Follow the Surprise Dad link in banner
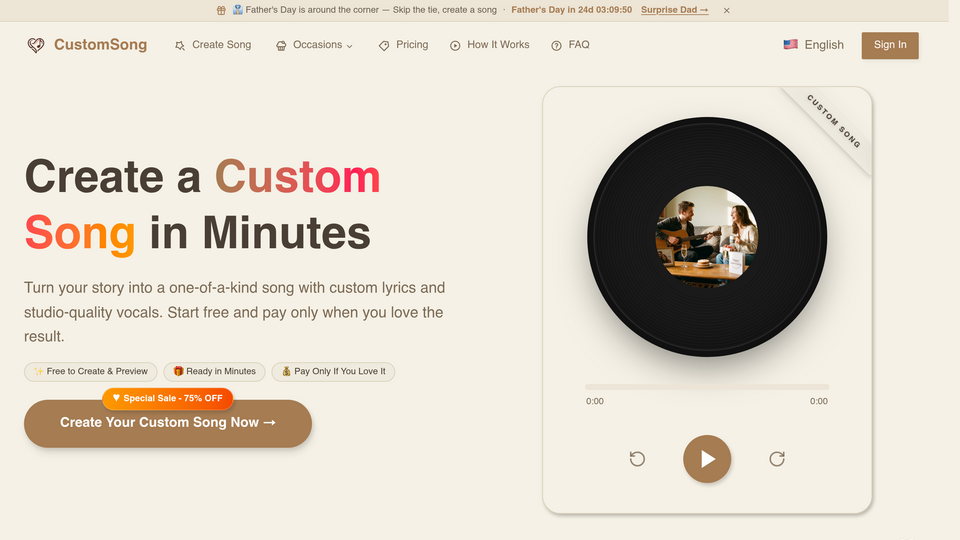 tap(675, 10)
